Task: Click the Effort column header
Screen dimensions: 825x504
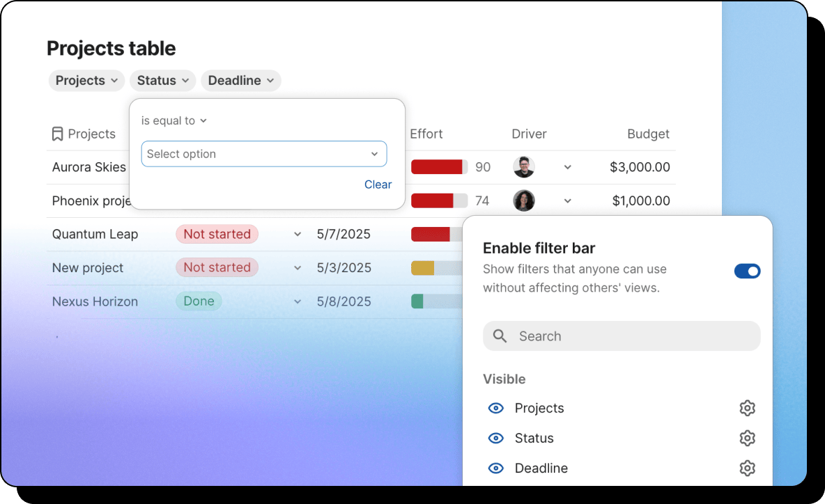Action: 426,134
